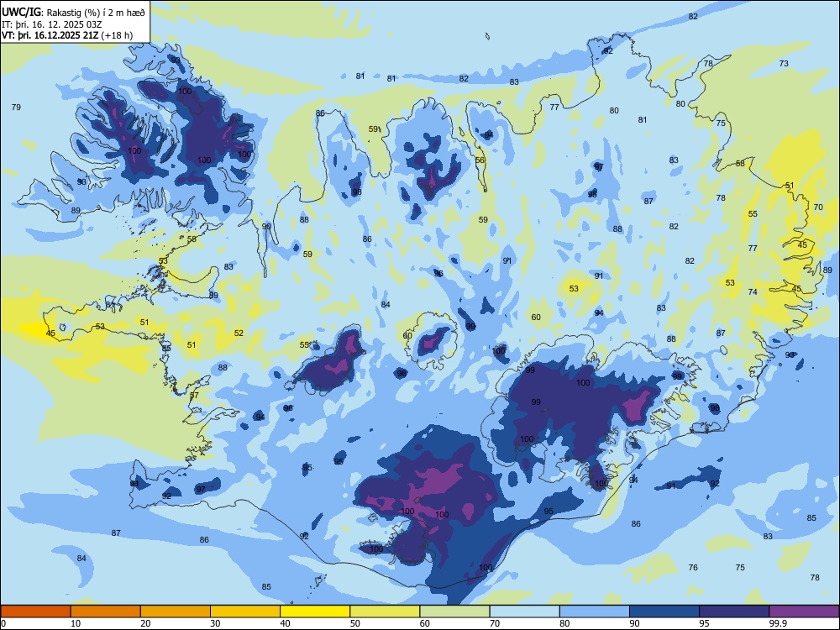Image resolution: width=840 pixels, height=630 pixels.
Task: Select the pale yellow 50–60 legend swatch
Action: (385, 612)
